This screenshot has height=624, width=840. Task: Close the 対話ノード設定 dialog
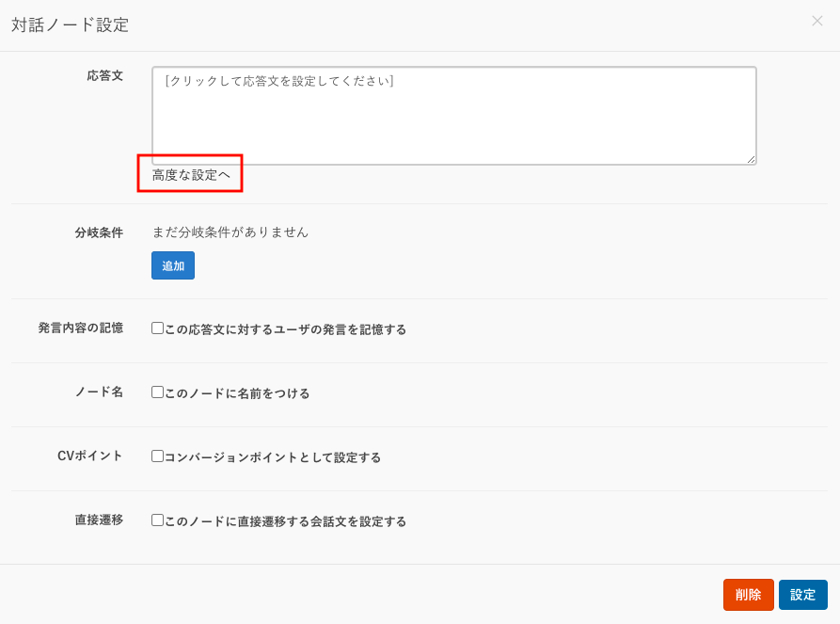tap(816, 21)
